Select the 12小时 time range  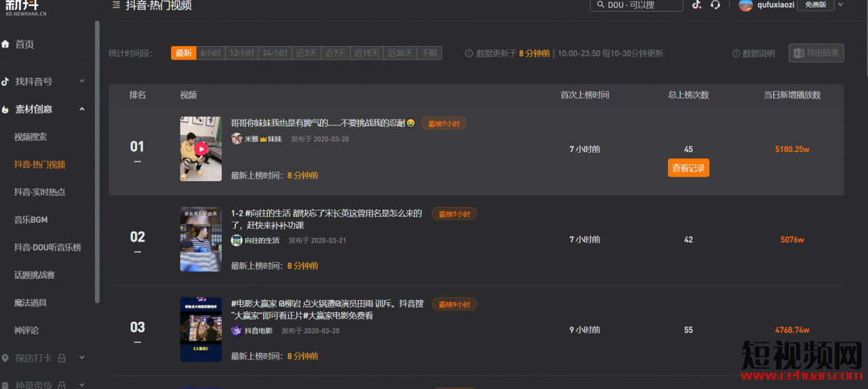pyautogui.click(x=241, y=53)
